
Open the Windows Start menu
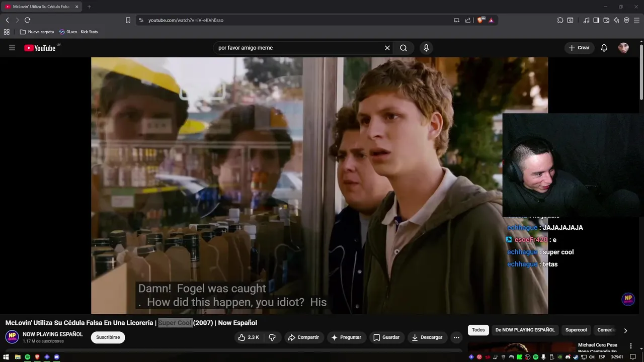[7, 357]
